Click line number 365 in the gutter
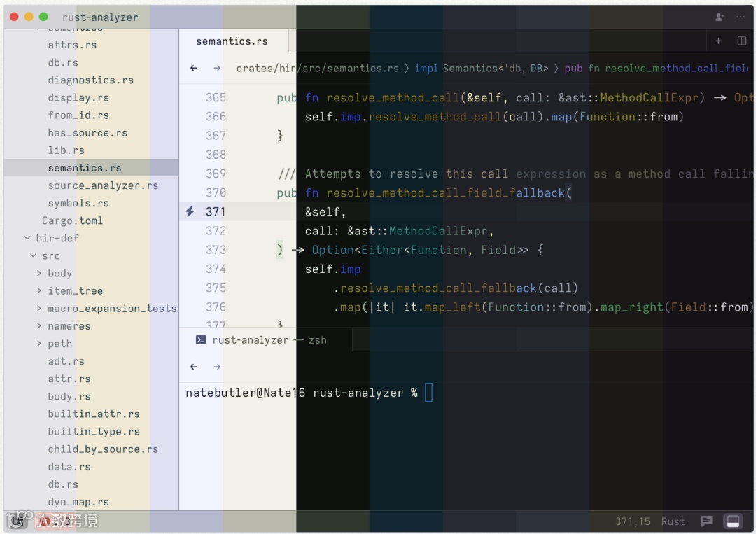The width and height of the screenshot is (756, 534). coord(216,98)
